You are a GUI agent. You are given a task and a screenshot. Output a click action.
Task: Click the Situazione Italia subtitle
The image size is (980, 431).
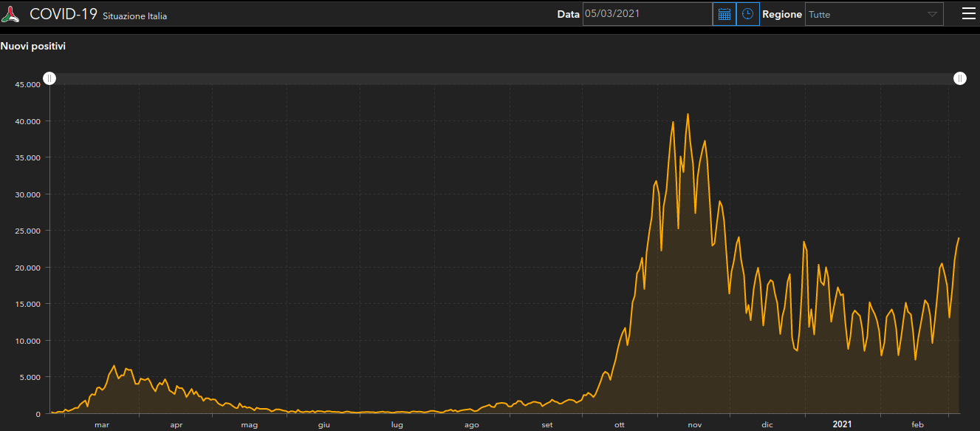tap(134, 16)
